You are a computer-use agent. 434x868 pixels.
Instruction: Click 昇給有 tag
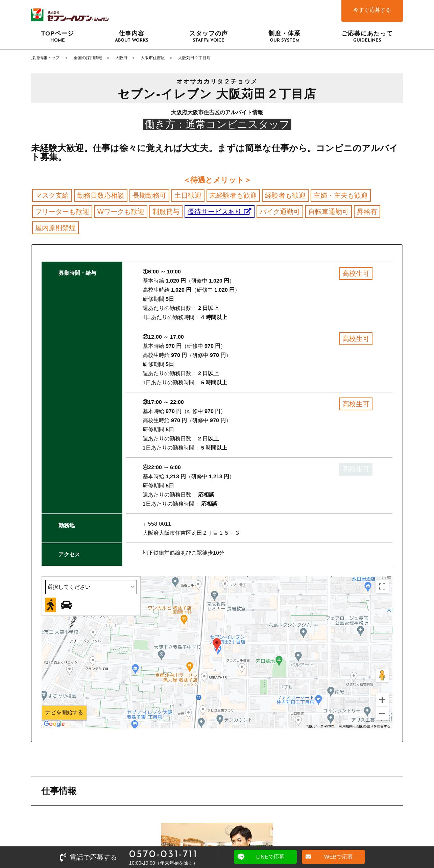367,212
